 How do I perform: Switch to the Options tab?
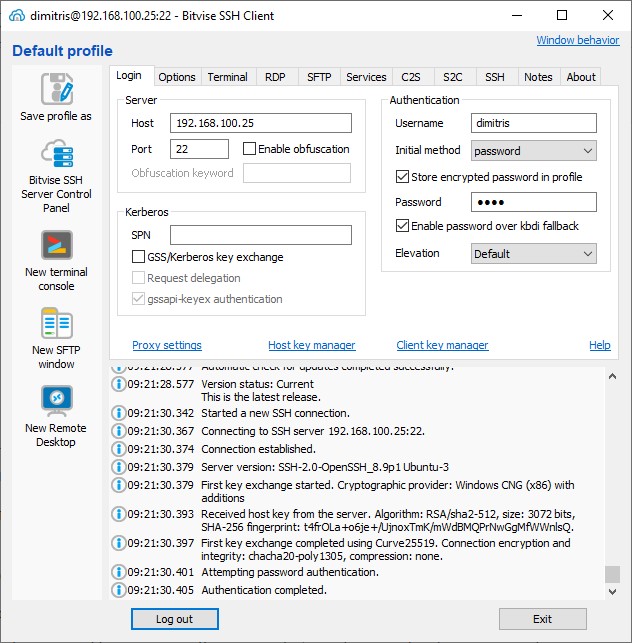pos(177,77)
